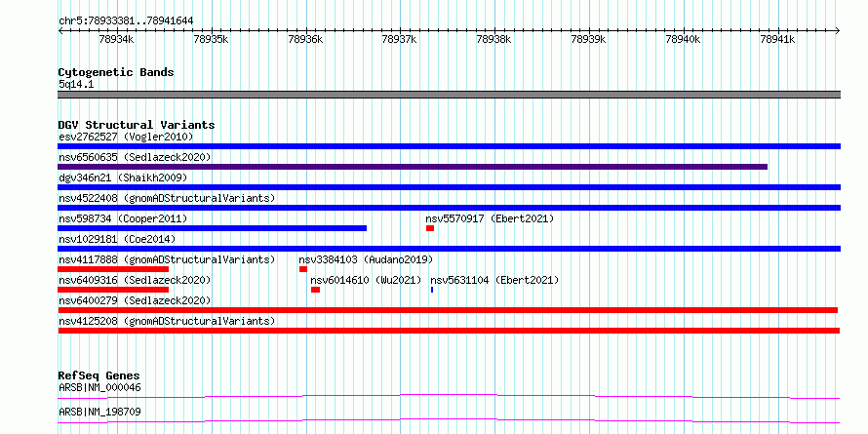
Task: Click the nsv5570917 (Ebert2021) label
Action: click(x=490, y=218)
